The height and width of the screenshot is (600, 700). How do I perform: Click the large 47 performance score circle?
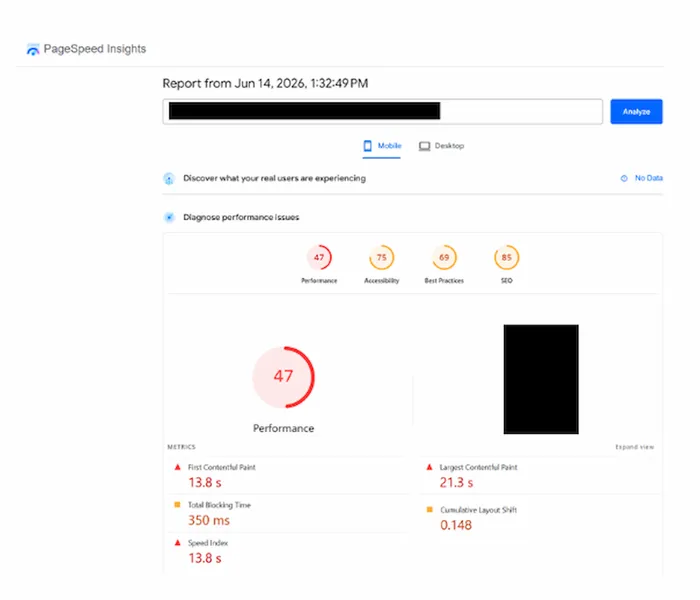pyautogui.click(x=283, y=377)
